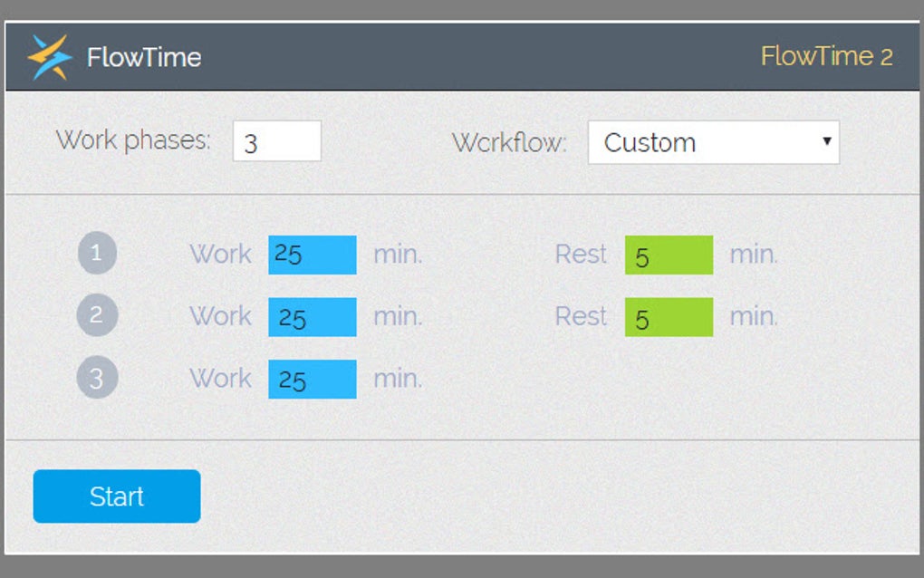This screenshot has height=578, width=924.
Task: Open the Workflow dropdown set to Custom
Action: [712, 142]
